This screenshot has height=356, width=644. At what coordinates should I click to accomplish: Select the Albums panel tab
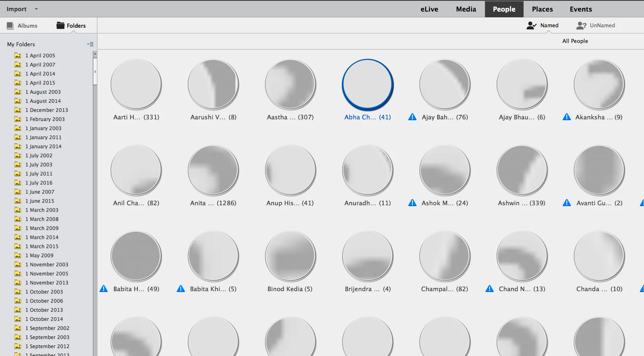coord(22,26)
